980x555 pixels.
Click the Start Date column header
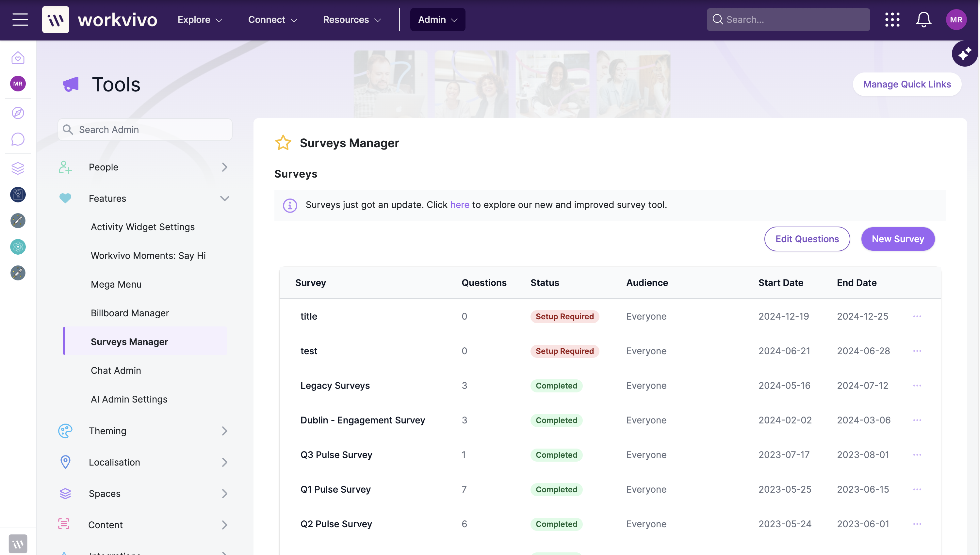tap(780, 283)
